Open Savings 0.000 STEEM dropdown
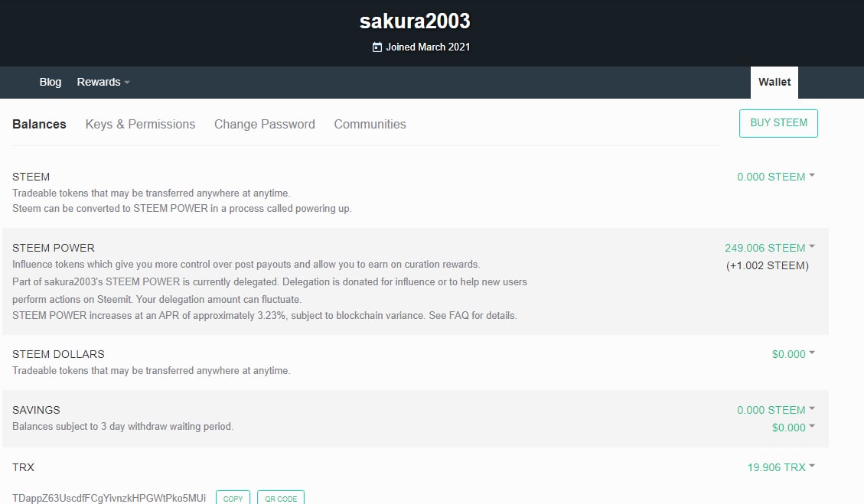This screenshot has height=504, width=864. pos(776,410)
